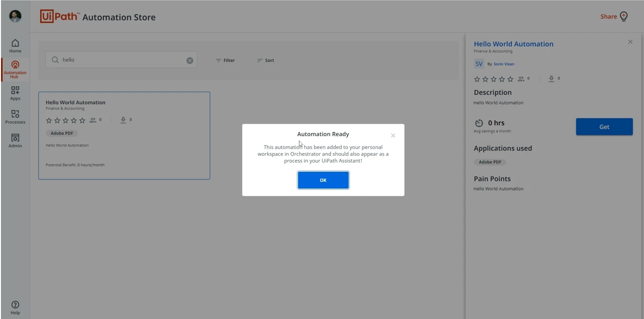
Task: Click fifth star on result card
Action: pyautogui.click(x=82, y=120)
